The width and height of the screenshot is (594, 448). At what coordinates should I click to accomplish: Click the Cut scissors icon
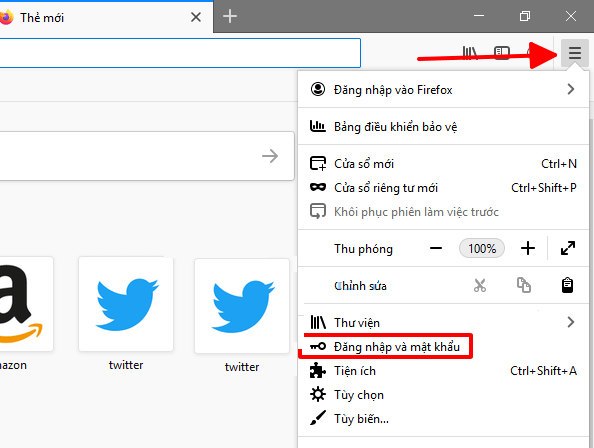coord(480,285)
